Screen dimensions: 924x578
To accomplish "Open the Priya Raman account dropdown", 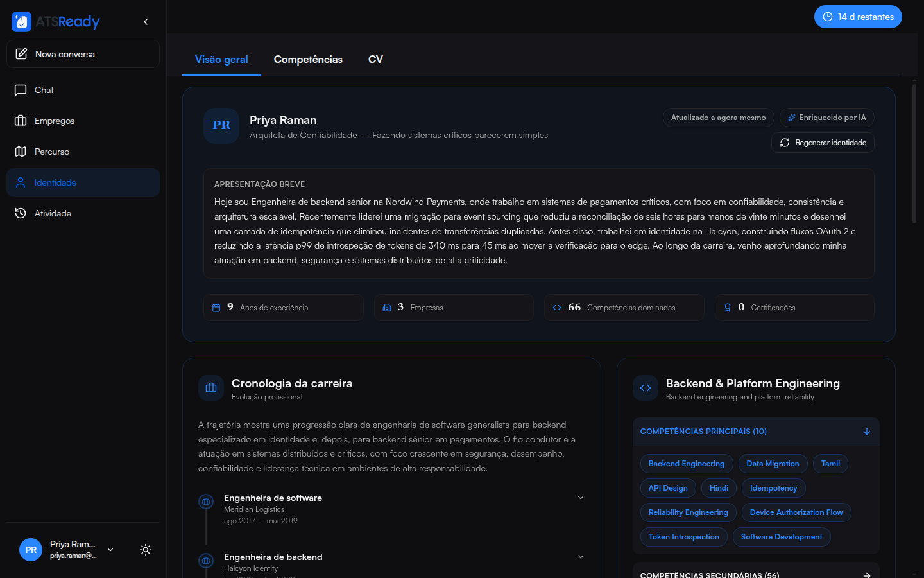I will pyautogui.click(x=110, y=550).
